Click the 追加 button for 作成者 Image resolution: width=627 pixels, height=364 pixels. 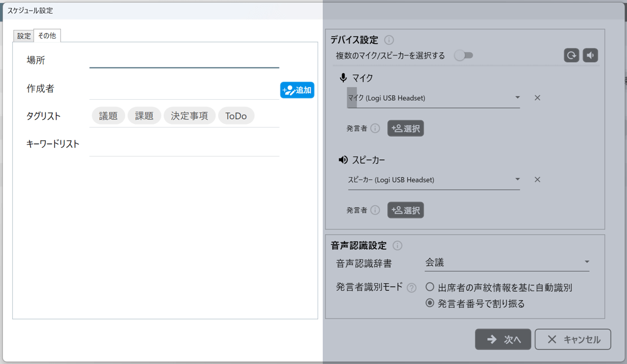coord(297,90)
